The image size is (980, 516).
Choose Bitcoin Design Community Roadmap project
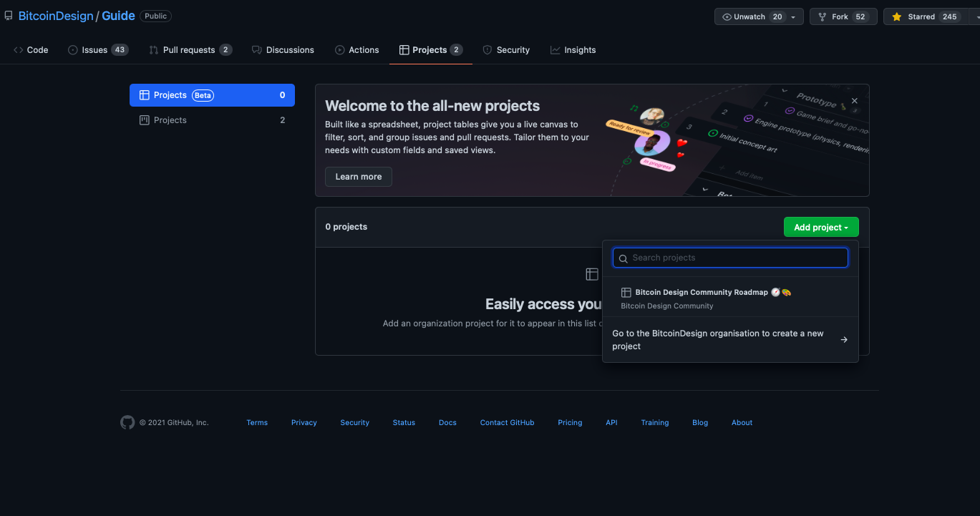[730, 298]
